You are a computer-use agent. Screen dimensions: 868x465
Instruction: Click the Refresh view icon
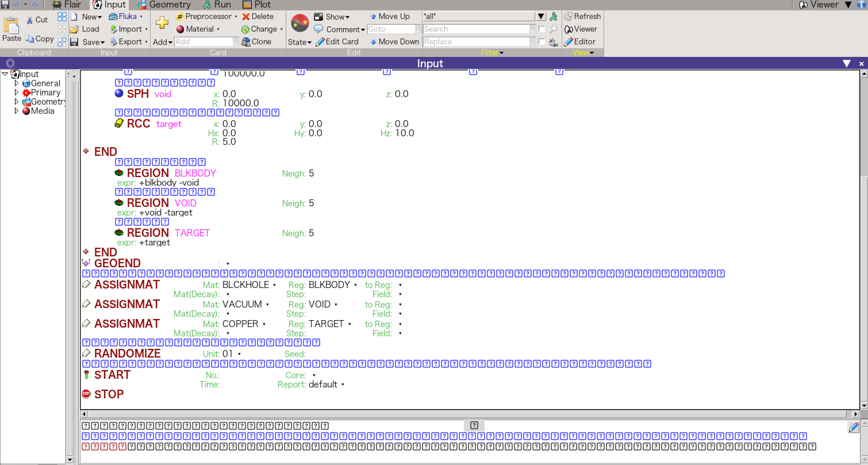(x=569, y=16)
